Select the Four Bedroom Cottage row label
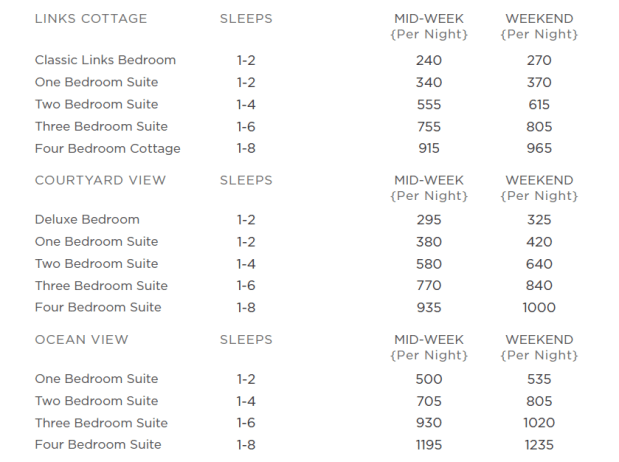The width and height of the screenshot is (619, 462). tap(108, 149)
